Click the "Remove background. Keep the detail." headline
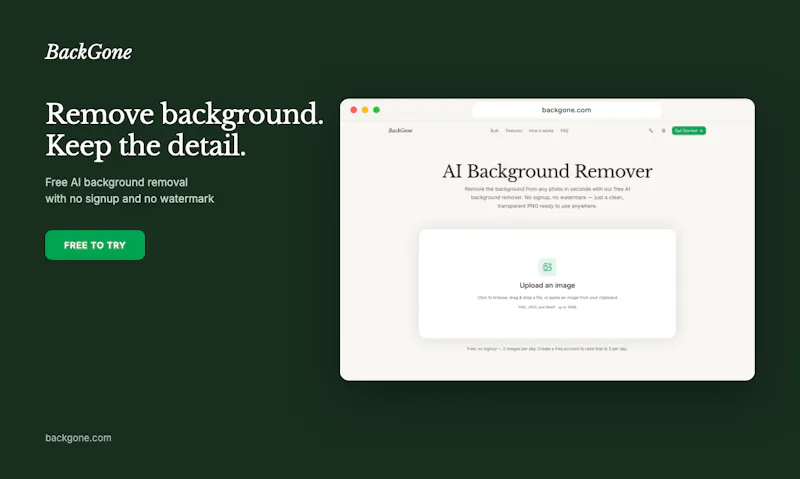This screenshot has width=800, height=479. tap(184, 130)
